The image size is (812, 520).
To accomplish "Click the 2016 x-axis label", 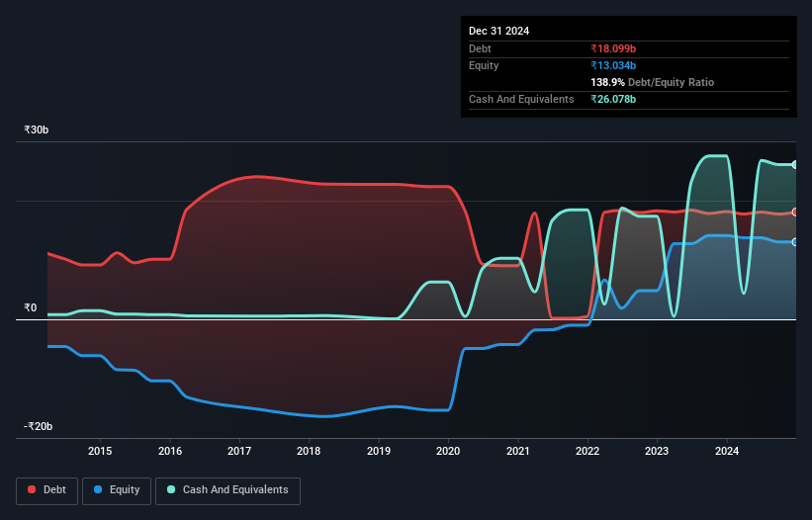I will [x=170, y=451].
